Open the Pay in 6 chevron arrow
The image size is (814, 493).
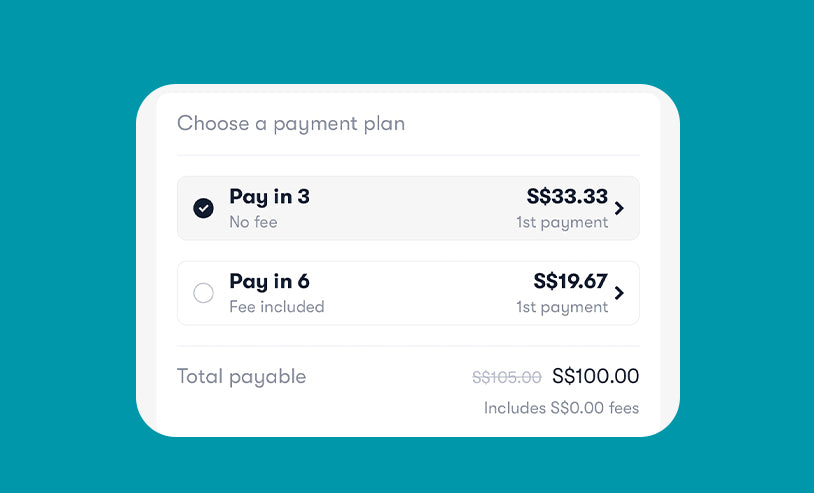[619, 293]
